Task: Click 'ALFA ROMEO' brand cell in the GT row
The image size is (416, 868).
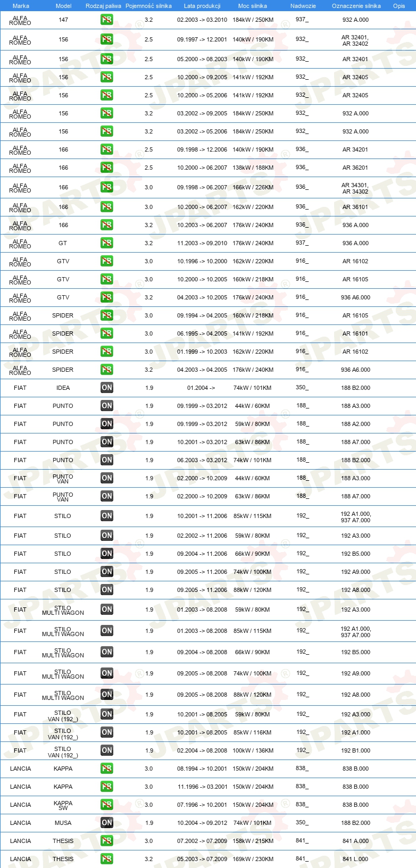Action: (20, 244)
